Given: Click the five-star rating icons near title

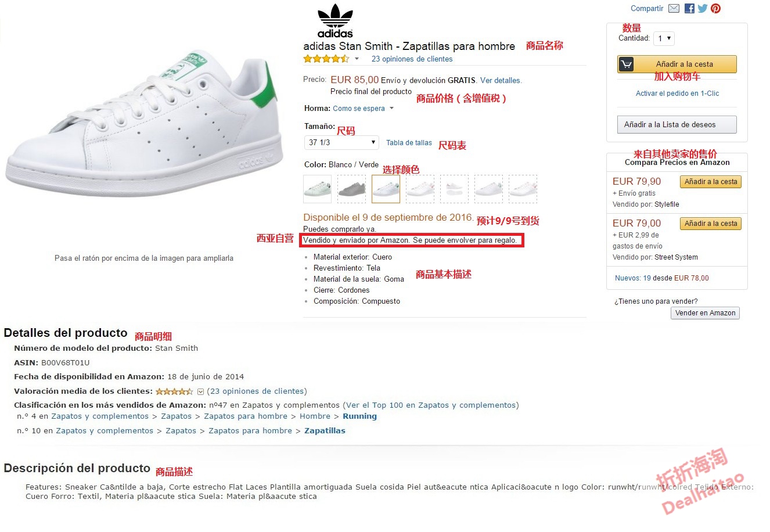Looking at the screenshot, I should pyautogui.click(x=326, y=59).
